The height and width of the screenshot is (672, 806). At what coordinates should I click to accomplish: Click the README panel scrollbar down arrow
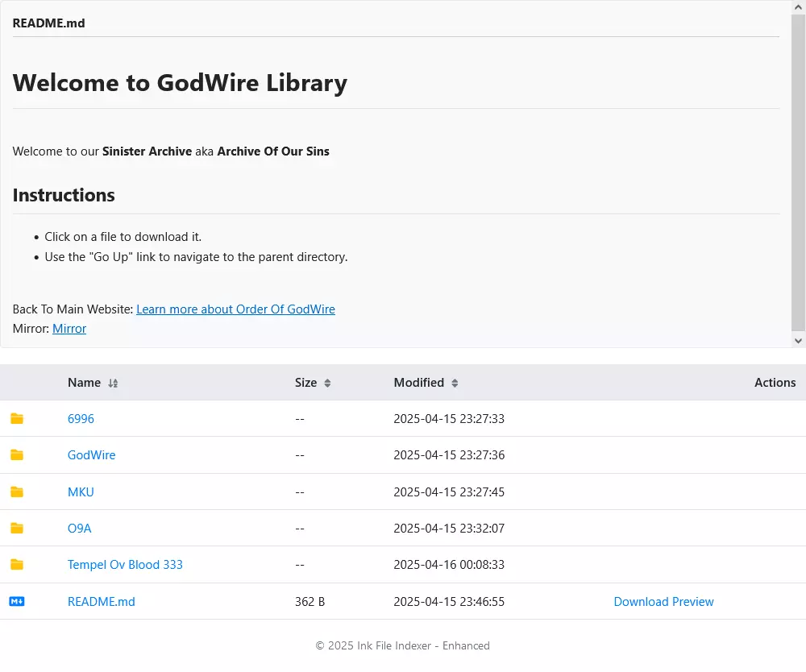tap(798, 341)
